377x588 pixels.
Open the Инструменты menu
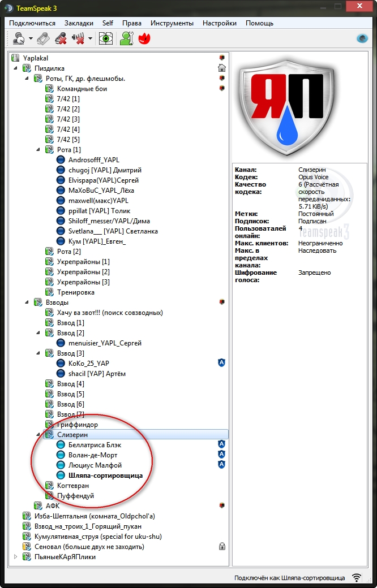172,23
